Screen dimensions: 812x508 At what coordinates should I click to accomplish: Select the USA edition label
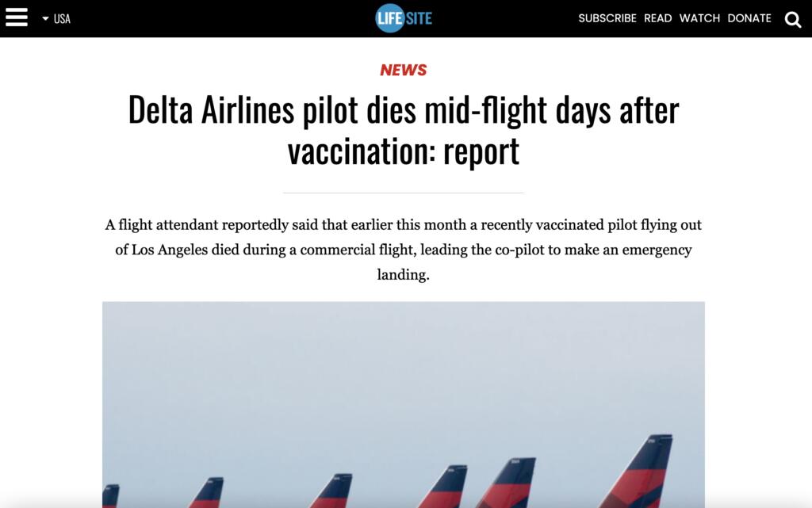point(62,18)
